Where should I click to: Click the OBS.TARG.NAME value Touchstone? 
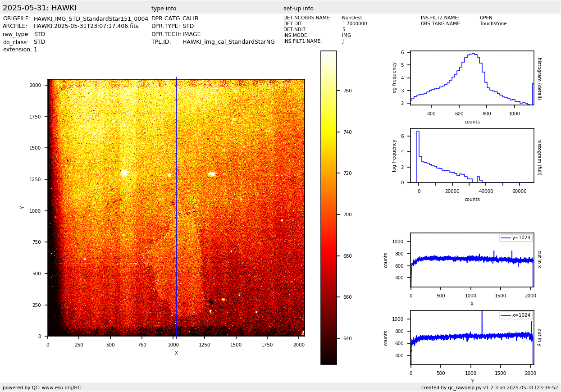pyautogui.click(x=493, y=24)
